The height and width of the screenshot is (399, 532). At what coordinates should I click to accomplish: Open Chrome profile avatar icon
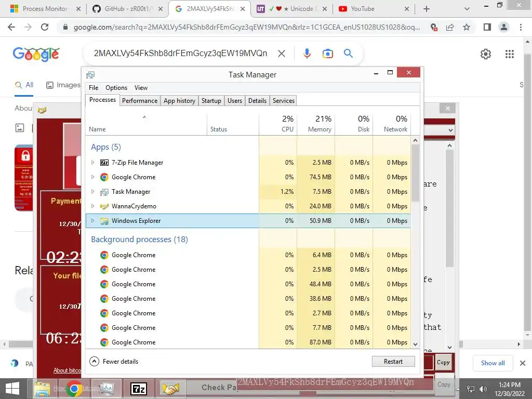(x=504, y=27)
